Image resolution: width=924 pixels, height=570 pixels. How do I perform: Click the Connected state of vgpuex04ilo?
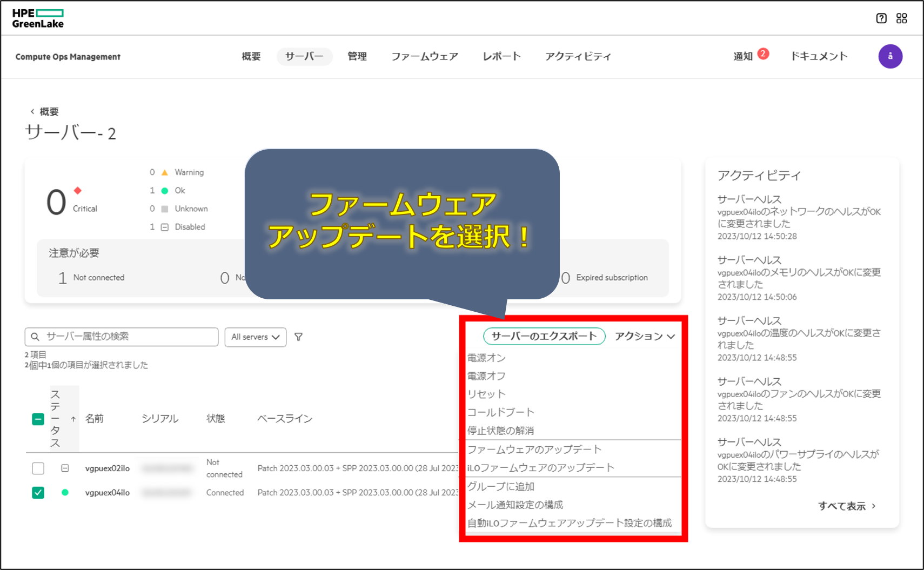click(225, 493)
